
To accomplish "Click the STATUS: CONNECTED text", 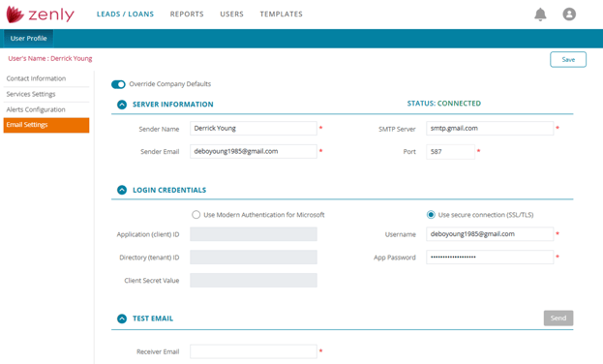I will coord(444,104).
